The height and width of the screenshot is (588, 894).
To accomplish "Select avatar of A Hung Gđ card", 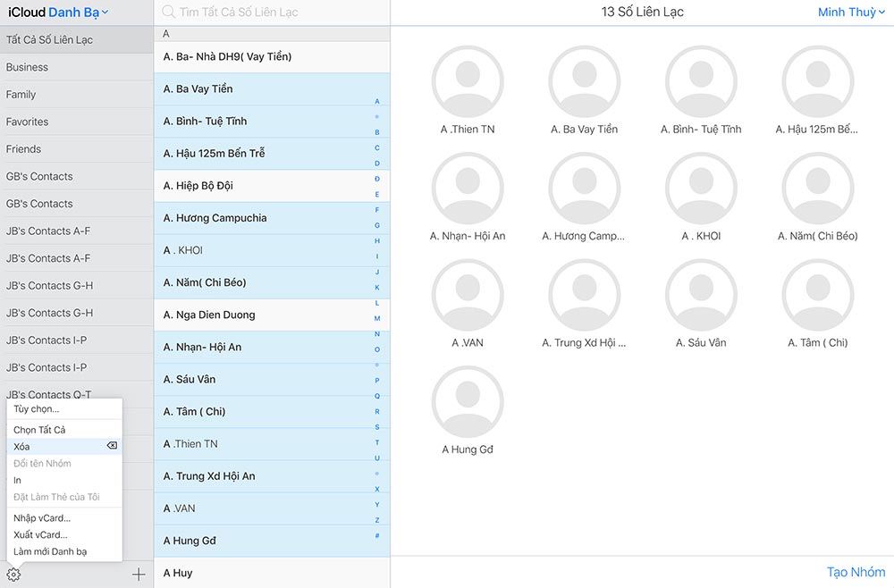I will [x=468, y=402].
